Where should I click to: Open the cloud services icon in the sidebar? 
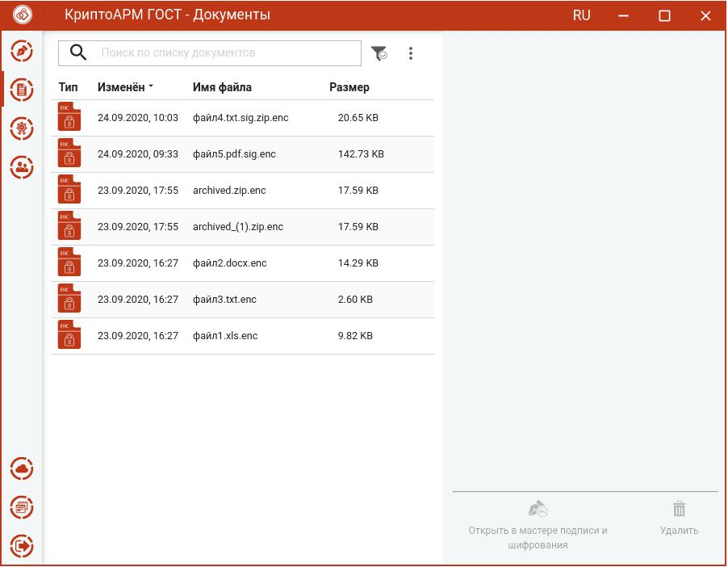[x=22, y=469]
